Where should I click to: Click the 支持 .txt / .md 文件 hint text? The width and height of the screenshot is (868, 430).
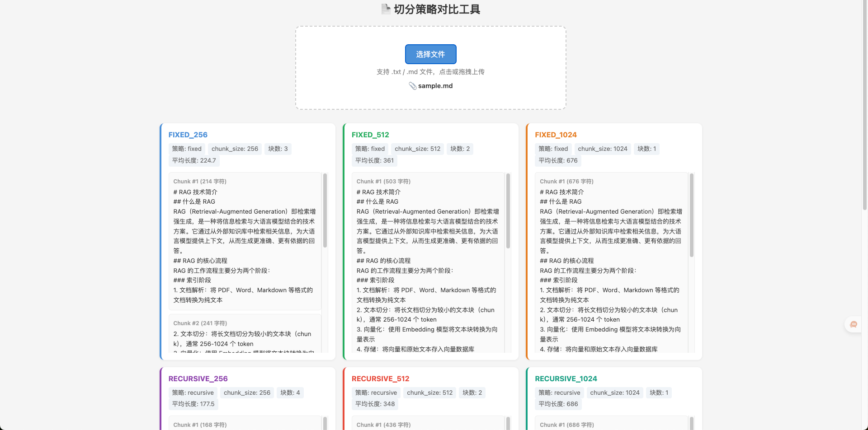tap(430, 72)
